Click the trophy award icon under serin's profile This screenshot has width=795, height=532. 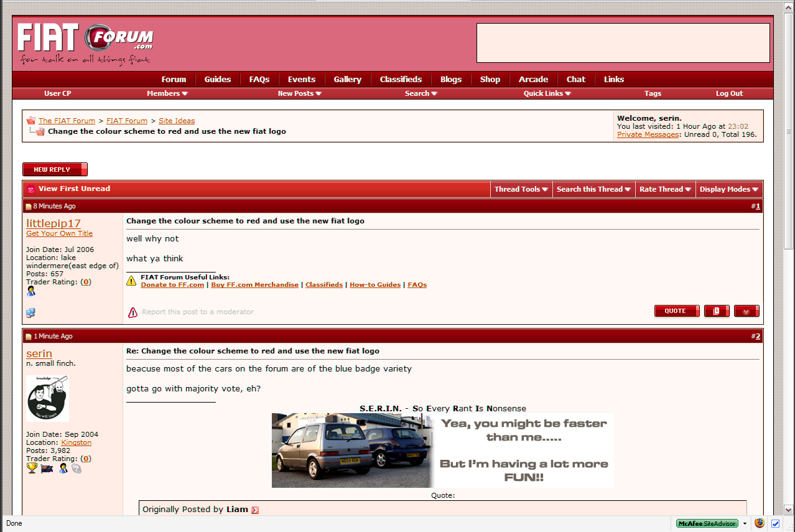(32, 468)
